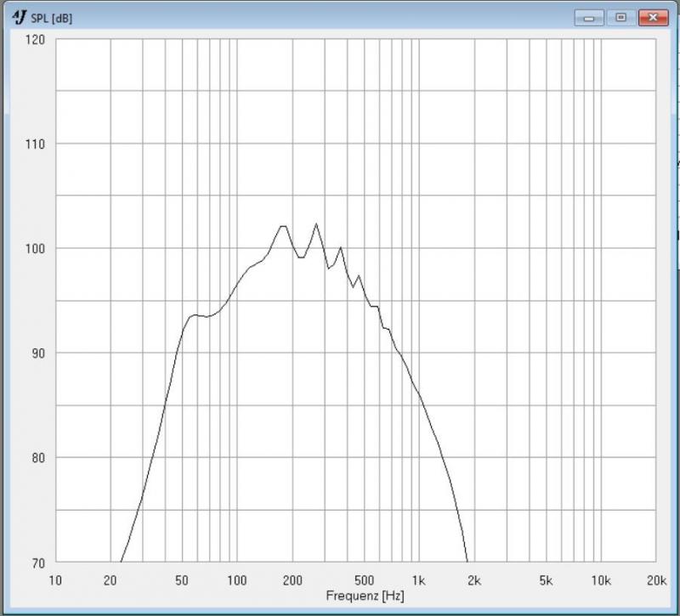Minimize the SPL [dB] window
Screen dimensions: 680x616
(x=588, y=18)
